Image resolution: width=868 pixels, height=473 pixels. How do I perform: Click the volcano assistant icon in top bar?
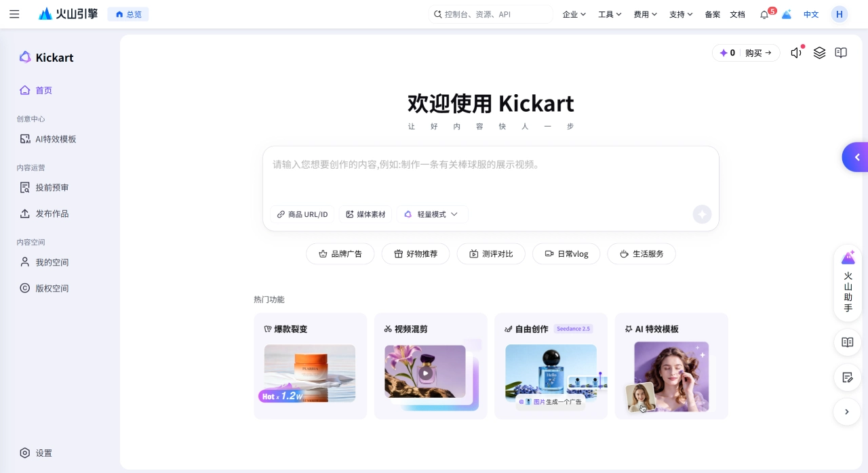787,14
